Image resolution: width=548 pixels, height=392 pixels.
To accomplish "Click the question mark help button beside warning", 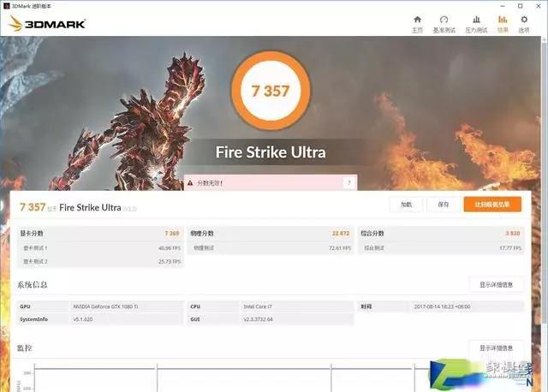I will [x=348, y=182].
